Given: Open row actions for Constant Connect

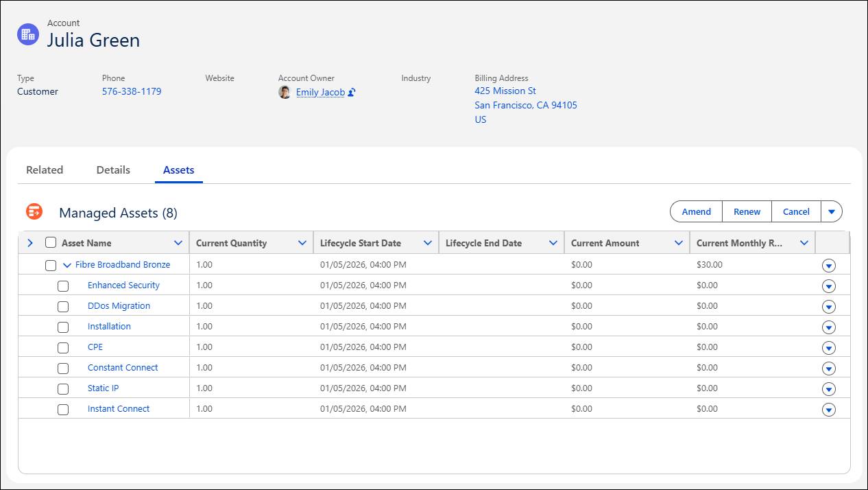Looking at the screenshot, I should (x=829, y=369).
